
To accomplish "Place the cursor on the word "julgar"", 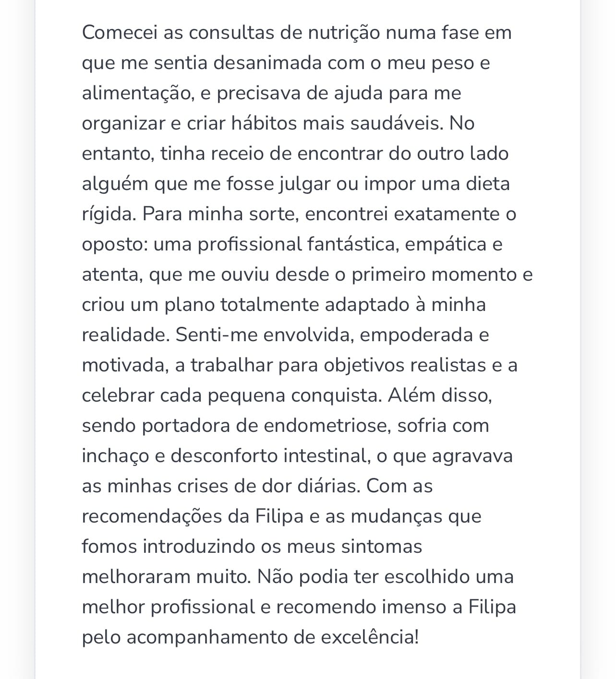I will coord(304,184).
